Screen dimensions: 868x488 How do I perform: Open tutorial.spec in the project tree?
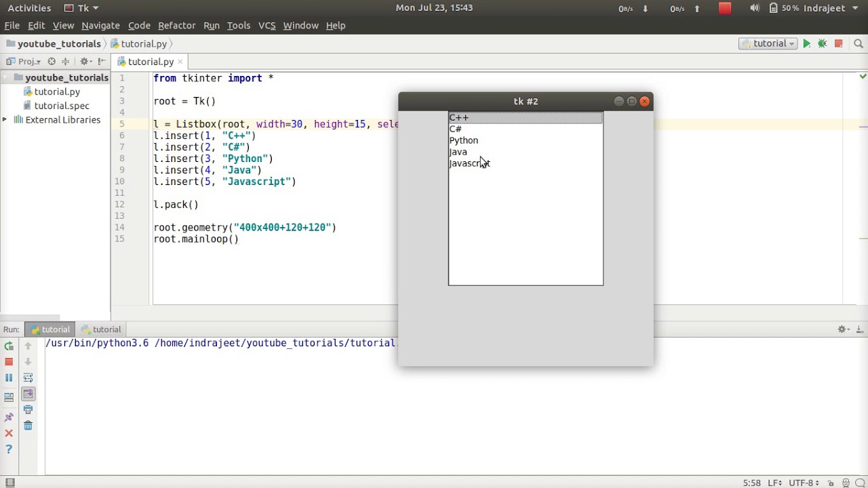(61, 106)
